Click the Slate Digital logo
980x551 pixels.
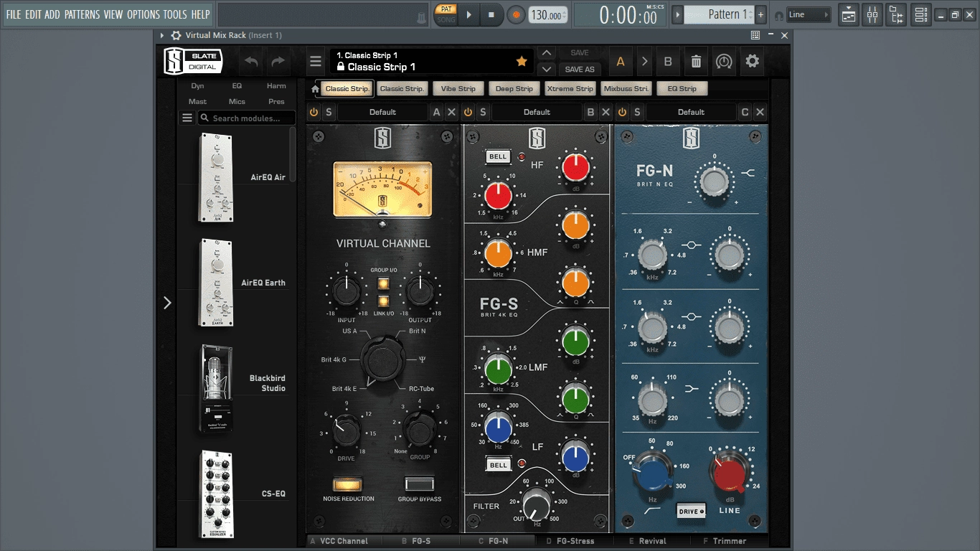tap(192, 61)
